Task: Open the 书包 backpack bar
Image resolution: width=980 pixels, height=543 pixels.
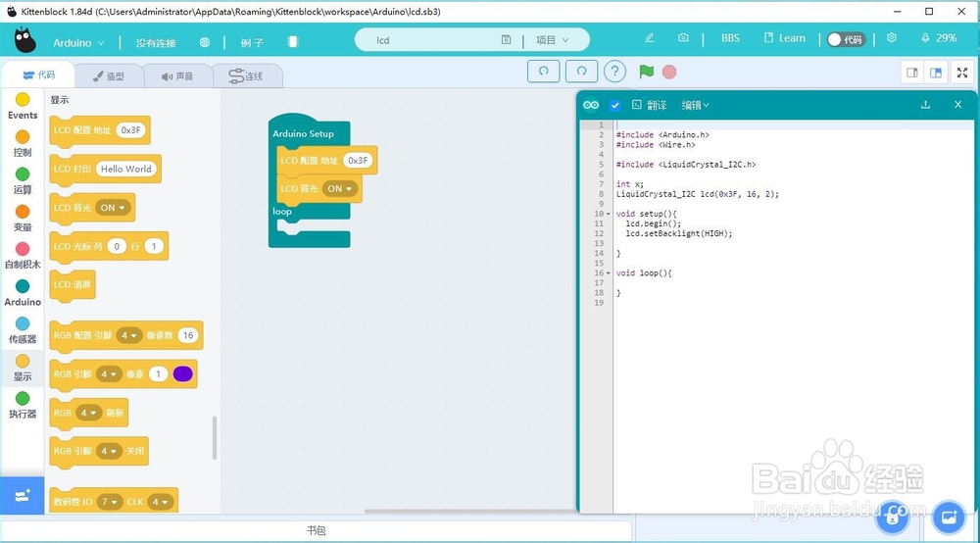Action: (317, 530)
